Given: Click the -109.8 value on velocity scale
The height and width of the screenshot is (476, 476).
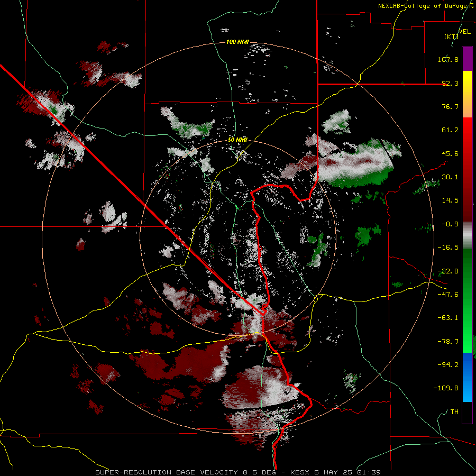Looking at the screenshot, I should (446, 388).
